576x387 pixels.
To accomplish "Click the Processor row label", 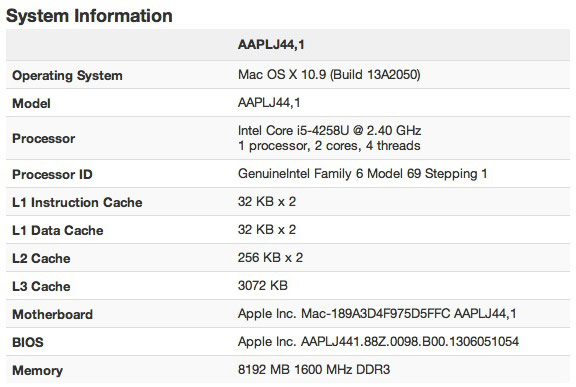I will [44, 138].
